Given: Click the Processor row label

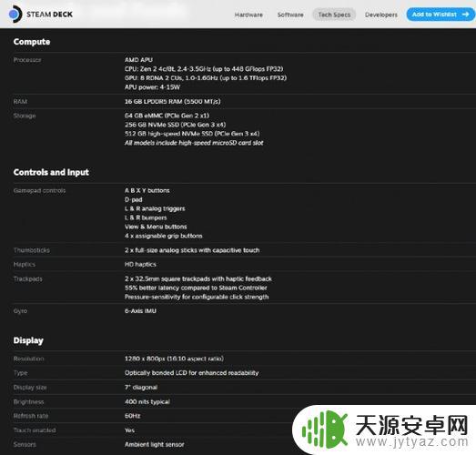Looking at the screenshot, I should tap(27, 60).
